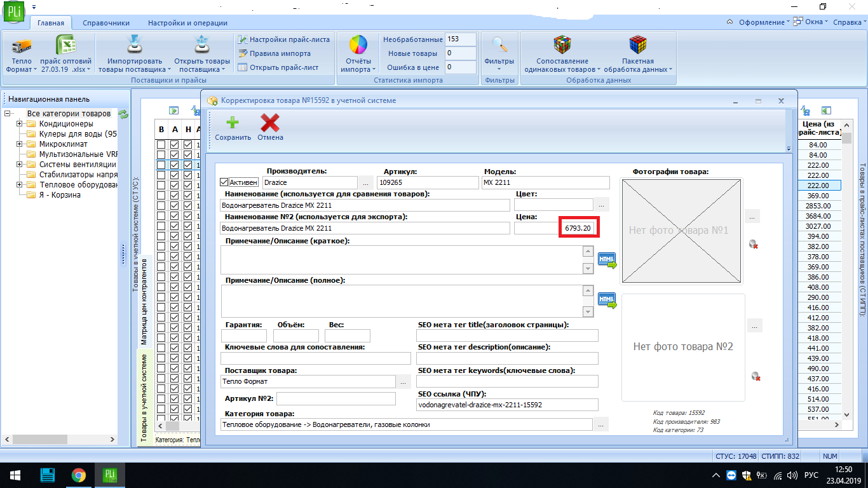
Task: Open Правила импорта in the ribbon
Action: tap(275, 53)
